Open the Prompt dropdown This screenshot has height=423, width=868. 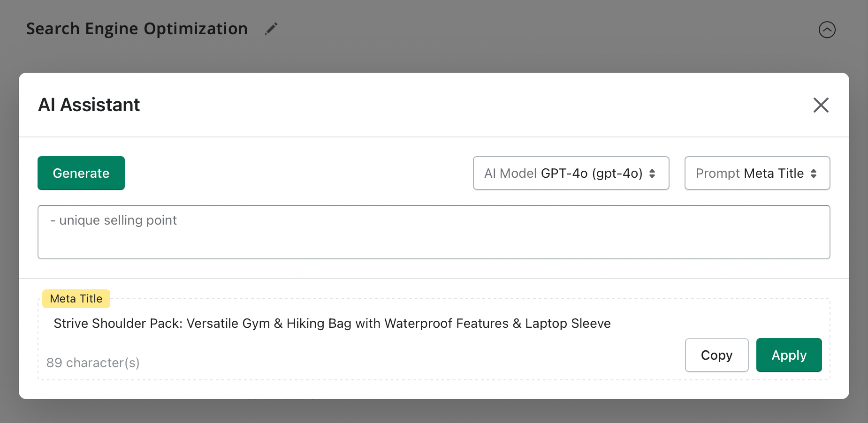coord(757,173)
